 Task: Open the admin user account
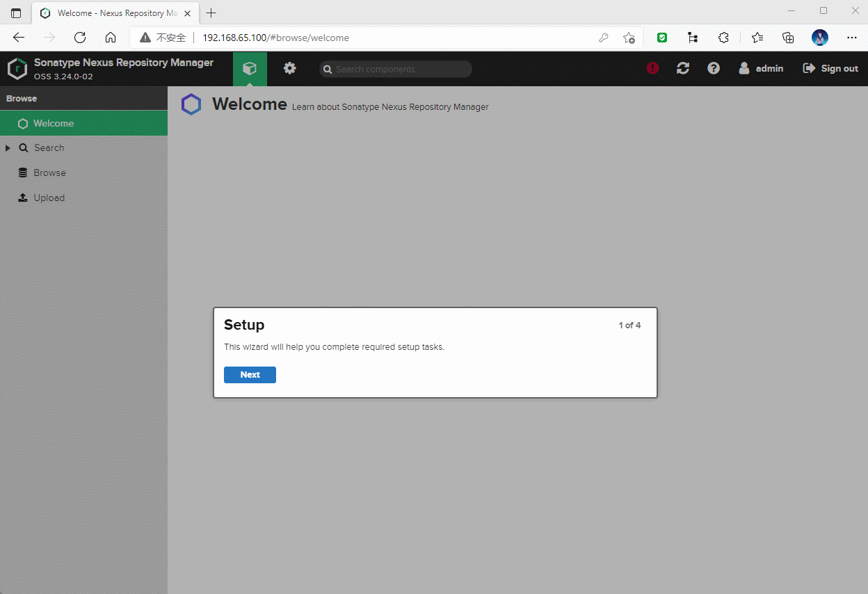[761, 68]
